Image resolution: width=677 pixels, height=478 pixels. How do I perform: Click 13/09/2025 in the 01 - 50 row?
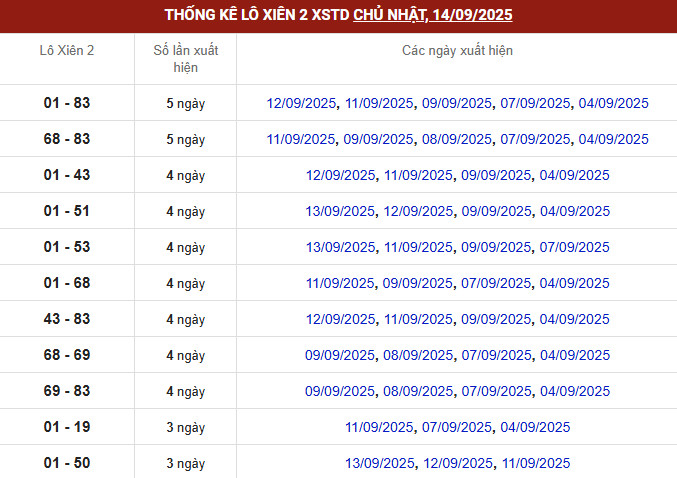point(380,463)
